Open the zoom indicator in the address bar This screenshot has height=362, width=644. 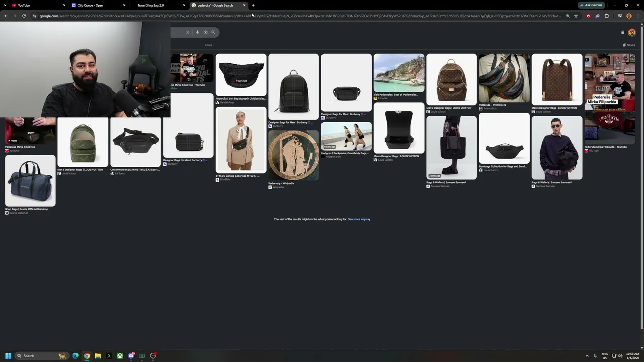(x=568, y=16)
